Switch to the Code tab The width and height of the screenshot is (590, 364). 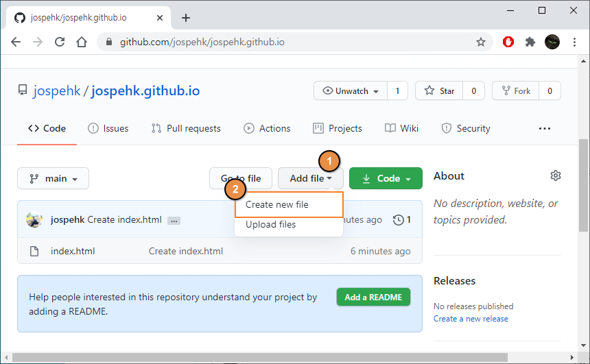point(47,129)
